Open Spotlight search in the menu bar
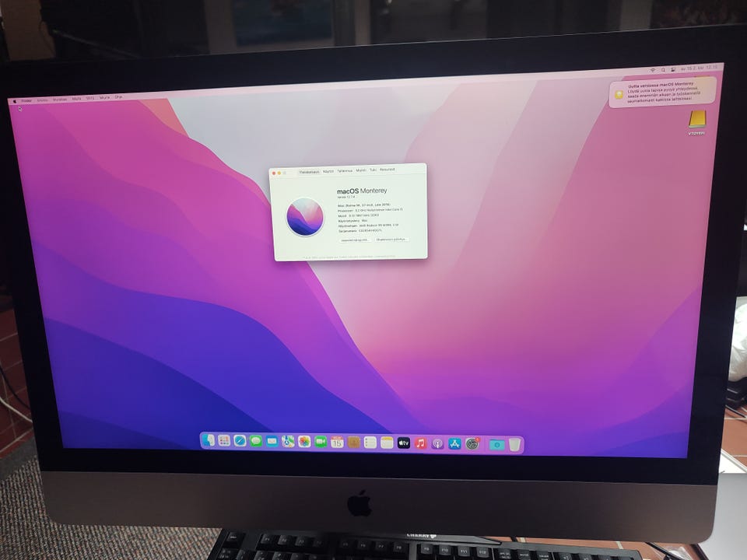The height and width of the screenshot is (560, 747). (663, 70)
